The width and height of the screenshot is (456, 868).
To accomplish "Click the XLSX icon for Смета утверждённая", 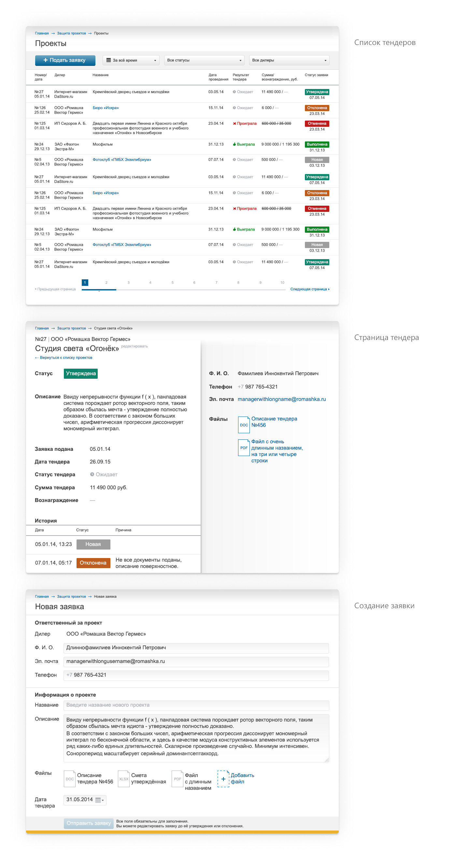I will coord(123,779).
